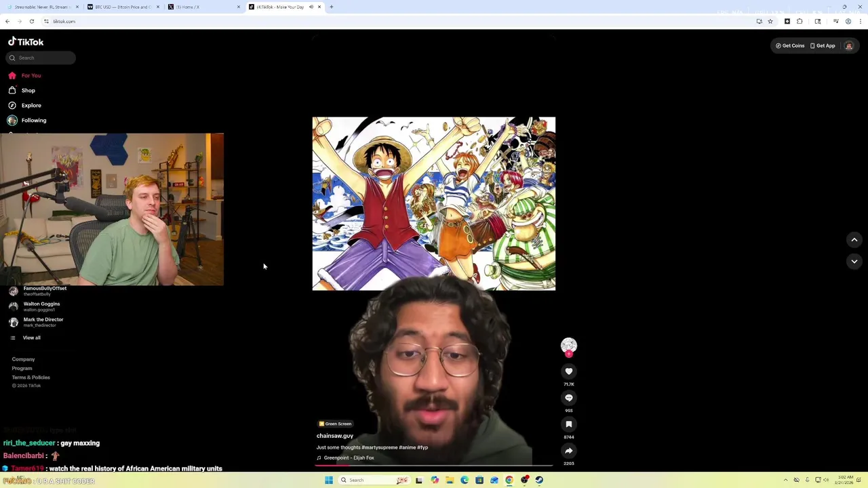Close the TikTok tab
Viewport: 868px width, 488px height.
pos(319,7)
